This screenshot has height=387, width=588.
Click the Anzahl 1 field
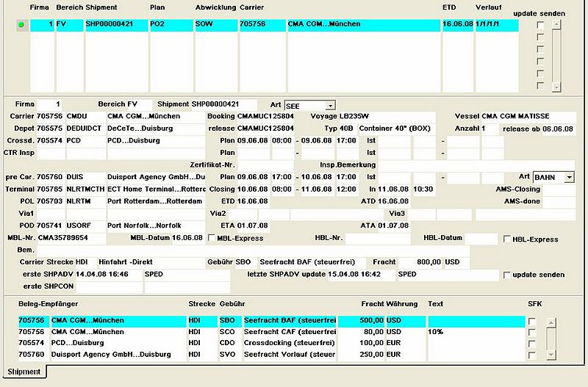pyautogui.click(x=490, y=129)
